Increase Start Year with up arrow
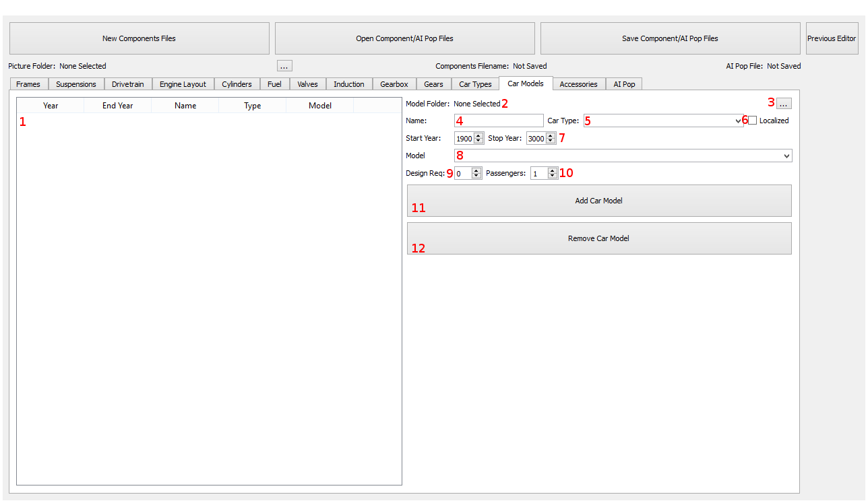This screenshot has height=503, width=868. pos(478,135)
